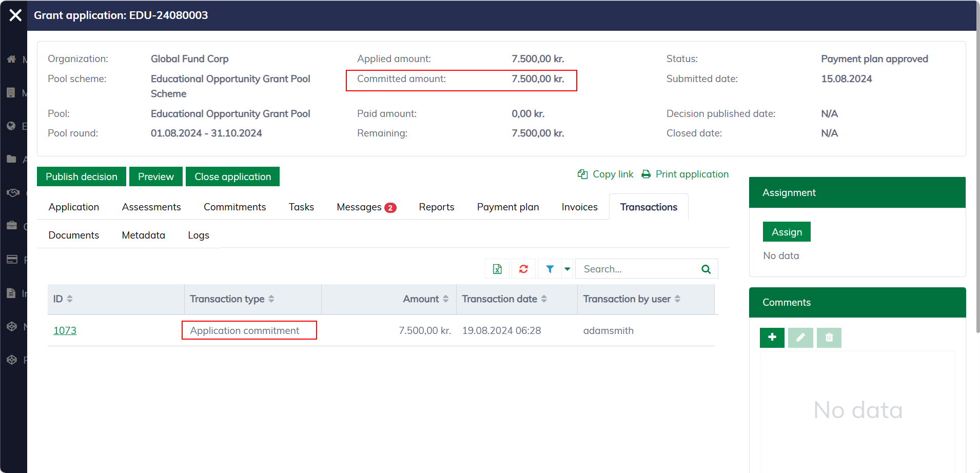Click the Excel export icon
980x473 pixels.
click(x=497, y=269)
